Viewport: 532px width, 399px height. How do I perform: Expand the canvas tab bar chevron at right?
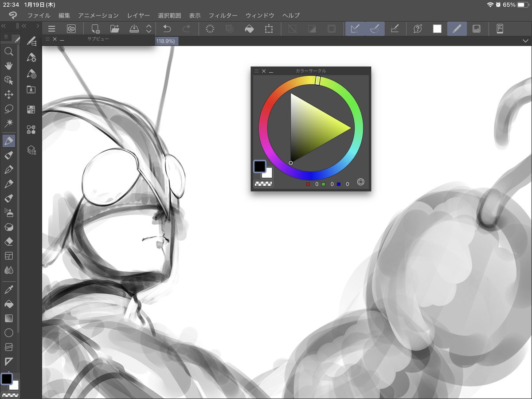525,41
